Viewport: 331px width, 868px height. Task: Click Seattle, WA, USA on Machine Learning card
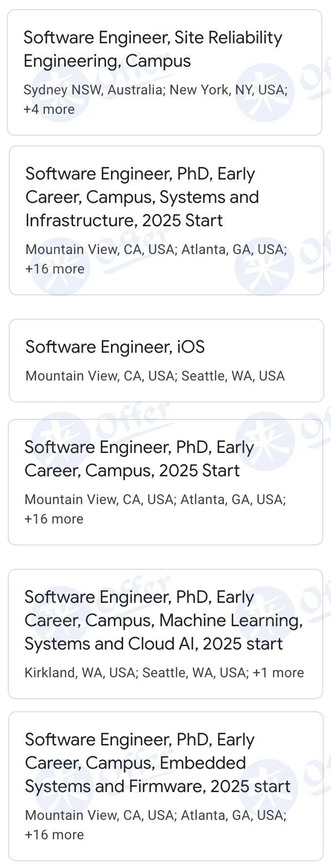coord(196,673)
